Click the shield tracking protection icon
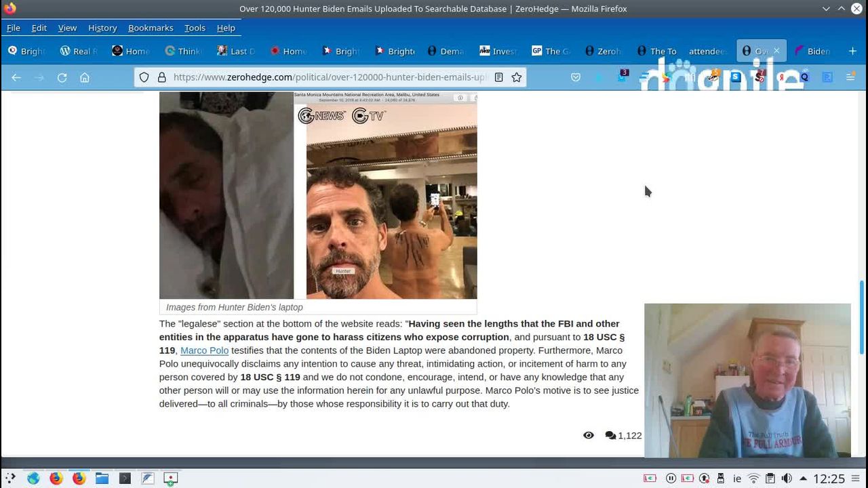The height and width of the screenshot is (488, 868). point(144,77)
